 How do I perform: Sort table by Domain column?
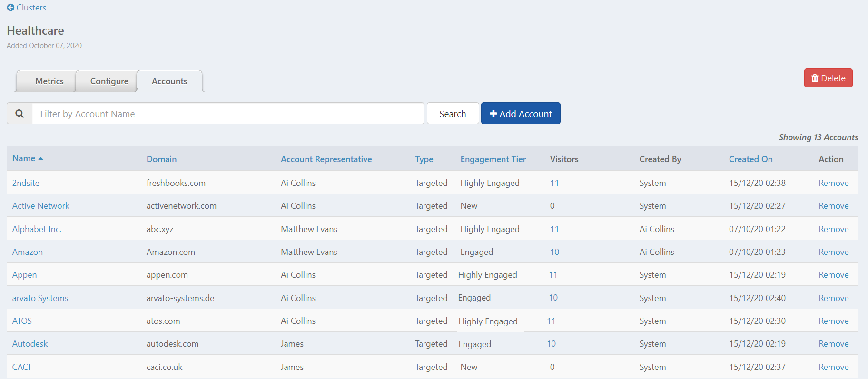161,159
